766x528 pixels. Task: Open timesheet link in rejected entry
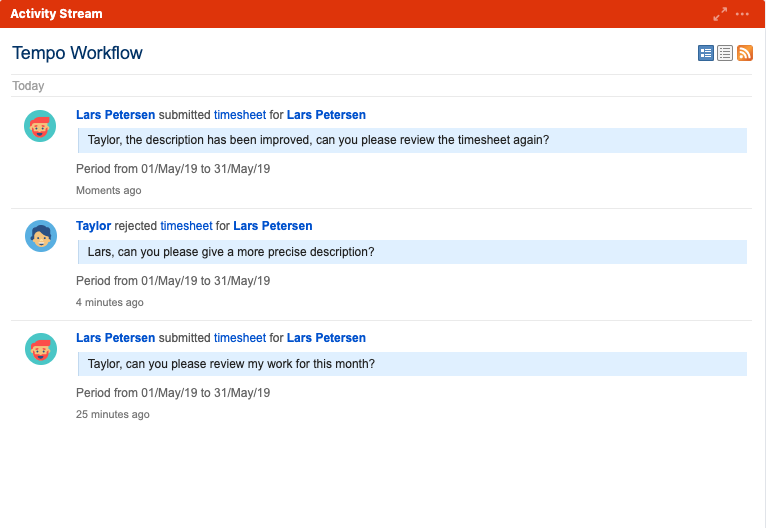click(186, 226)
